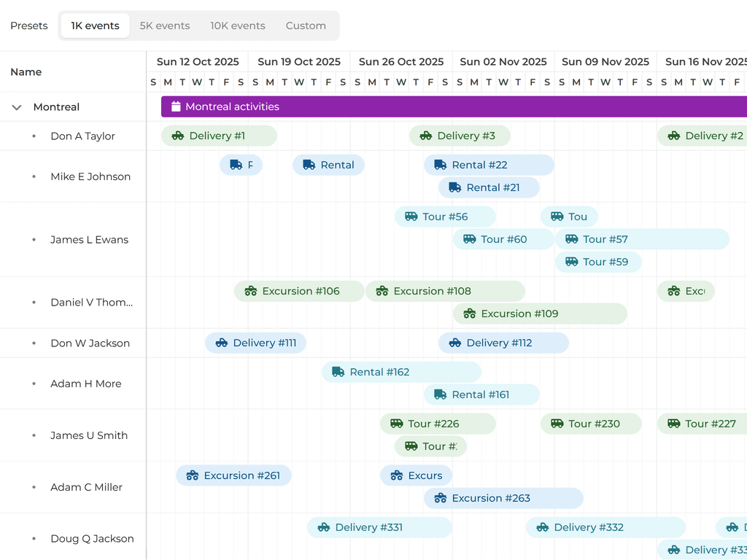
Task: Click the shuttle icon on Tour #56
Action: point(410,217)
